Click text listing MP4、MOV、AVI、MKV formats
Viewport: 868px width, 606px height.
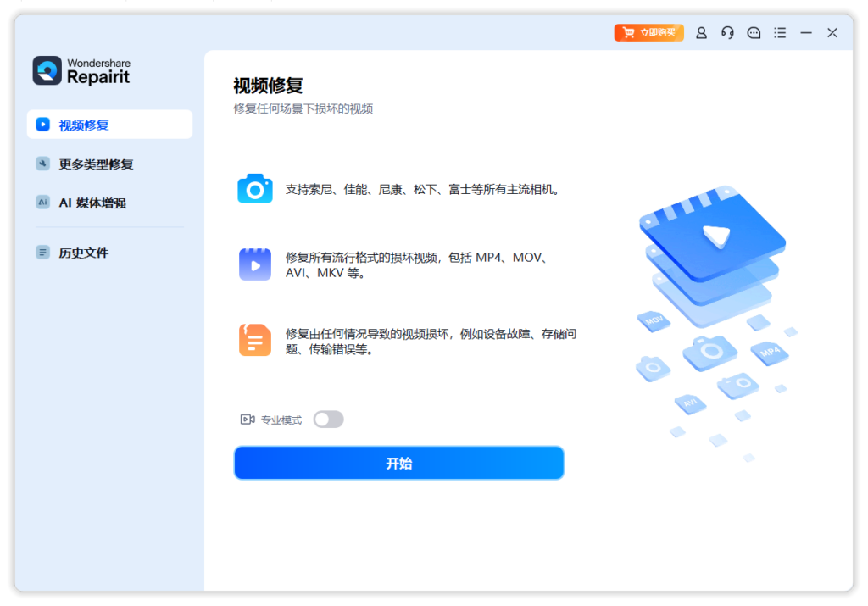coord(417,265)
